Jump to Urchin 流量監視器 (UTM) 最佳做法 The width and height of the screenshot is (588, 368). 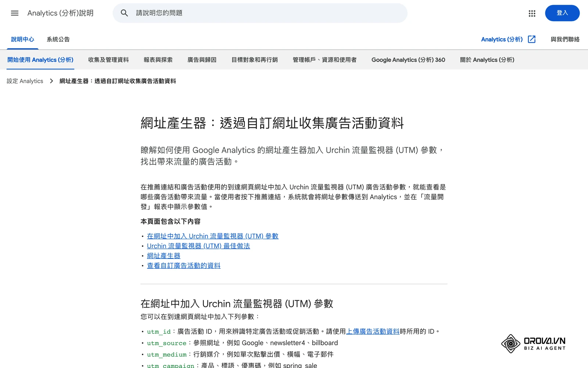[198, 246]
